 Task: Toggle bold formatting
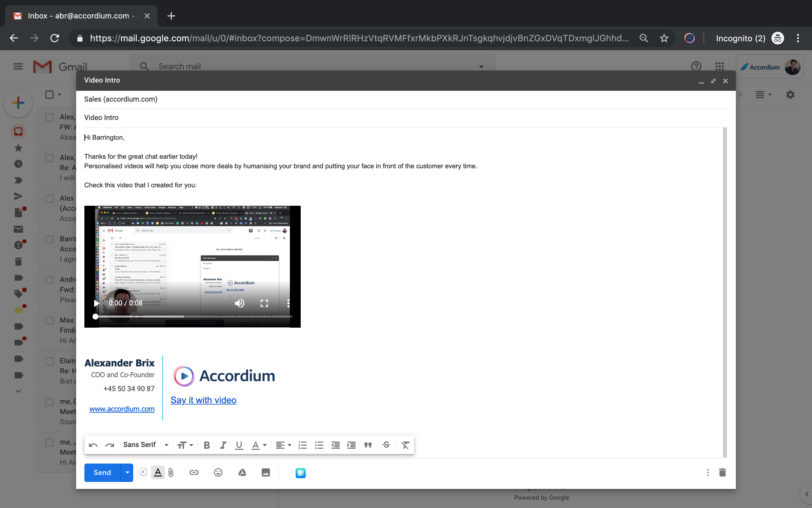(207, 445)
